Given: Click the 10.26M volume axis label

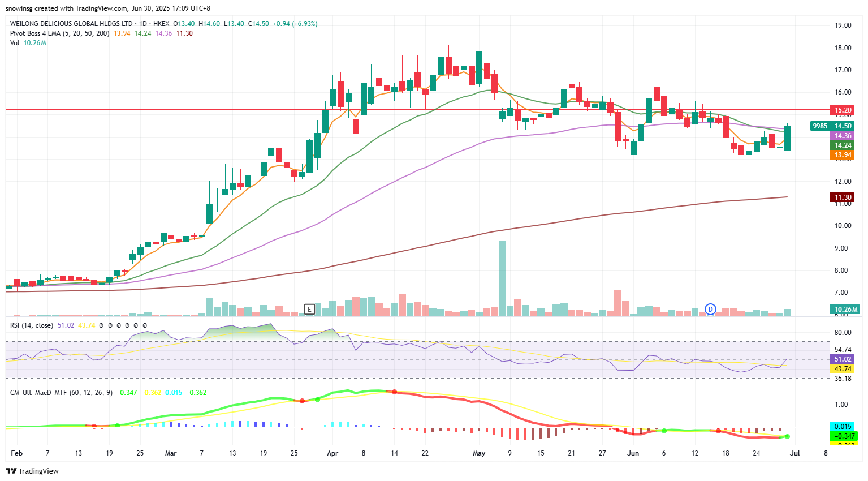Looking at the screenshot, I should pos(845,309).
